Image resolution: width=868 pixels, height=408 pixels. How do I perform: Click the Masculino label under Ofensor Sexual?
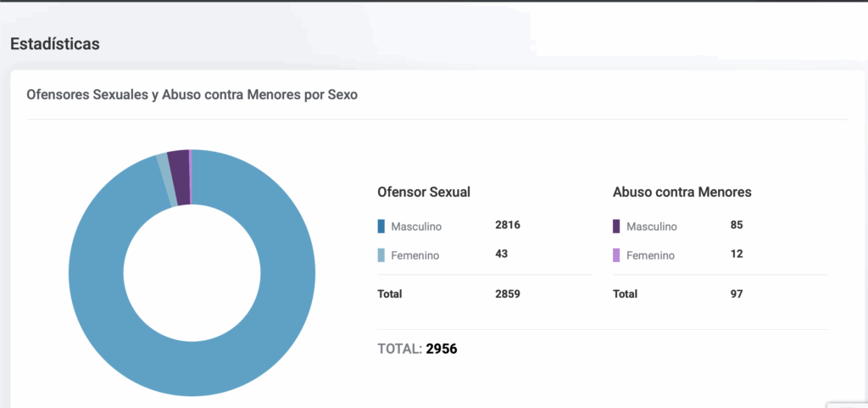416,226
